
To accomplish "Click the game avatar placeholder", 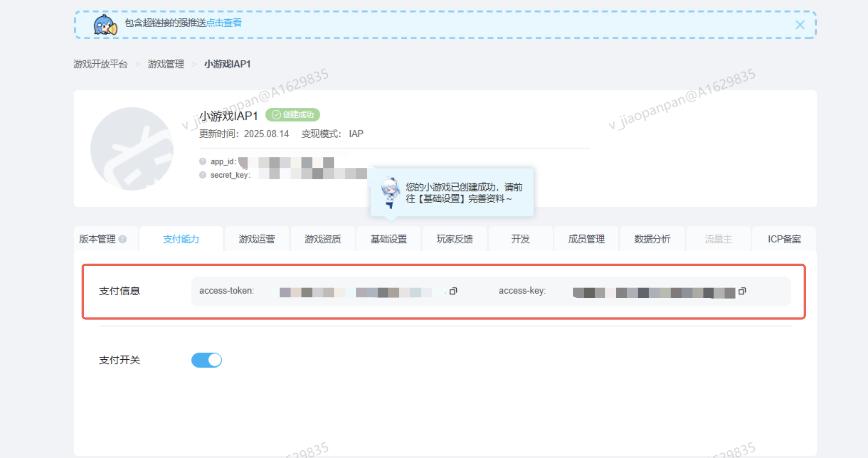I will tap(132, 149).
